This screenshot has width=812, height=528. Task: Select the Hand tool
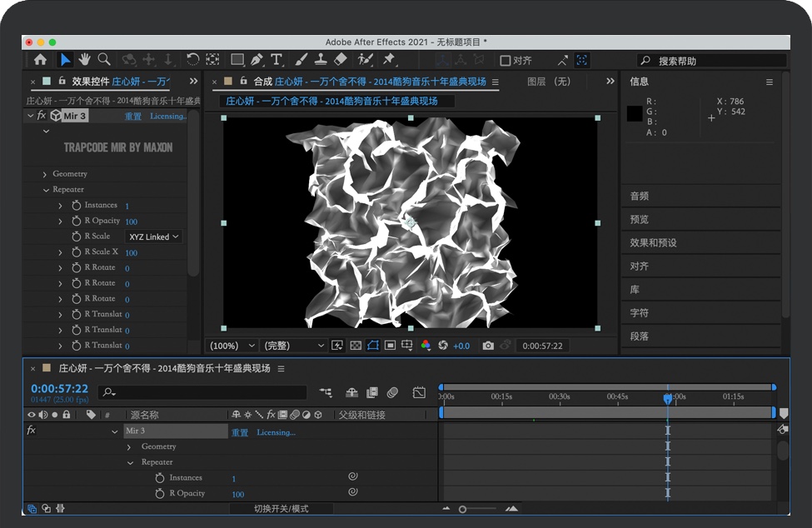(x=84, y=59)
